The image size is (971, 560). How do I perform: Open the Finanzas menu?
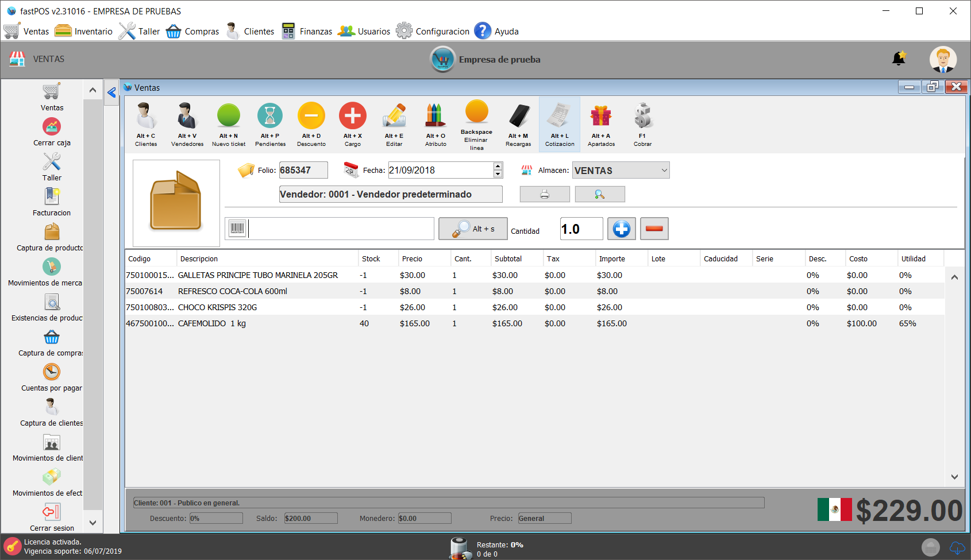pos(307,31)
